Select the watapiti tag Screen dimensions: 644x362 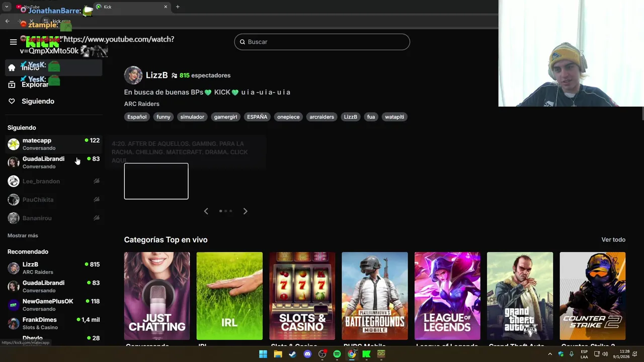click(x=394, y=117)
